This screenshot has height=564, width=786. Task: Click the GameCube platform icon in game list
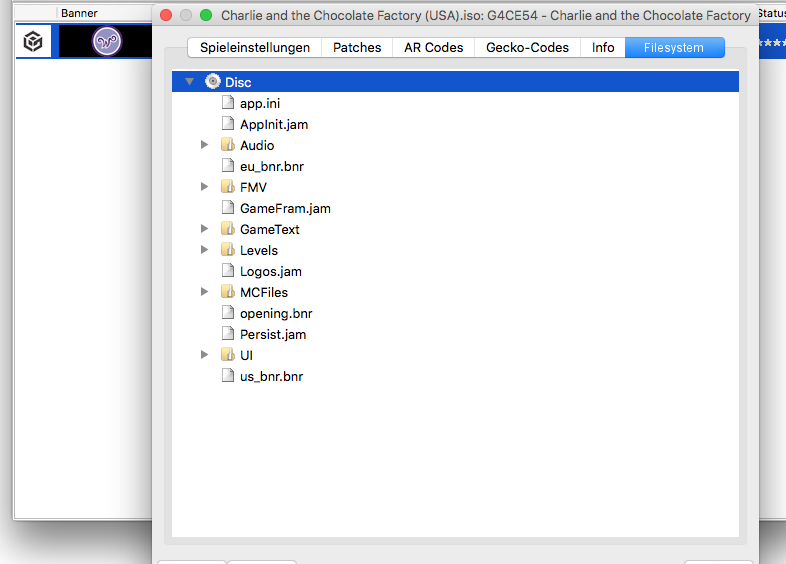click(33, 41)
